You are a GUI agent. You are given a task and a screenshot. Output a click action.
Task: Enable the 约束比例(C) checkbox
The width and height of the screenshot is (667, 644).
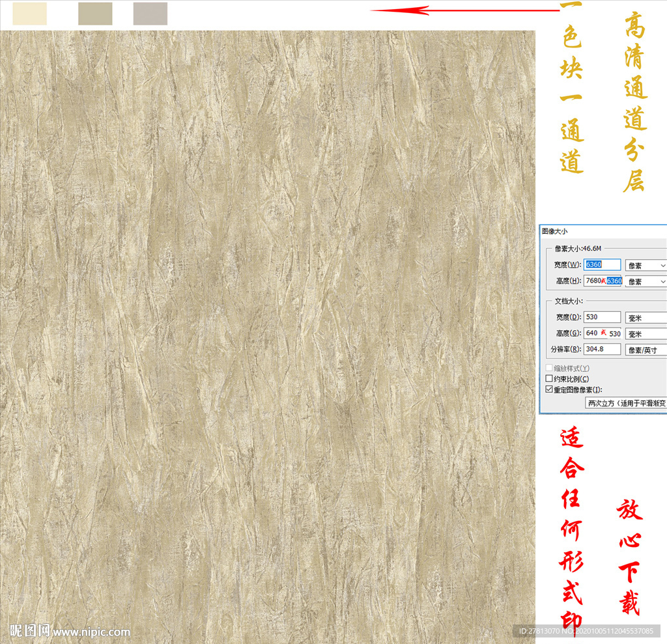pos(549,378)
